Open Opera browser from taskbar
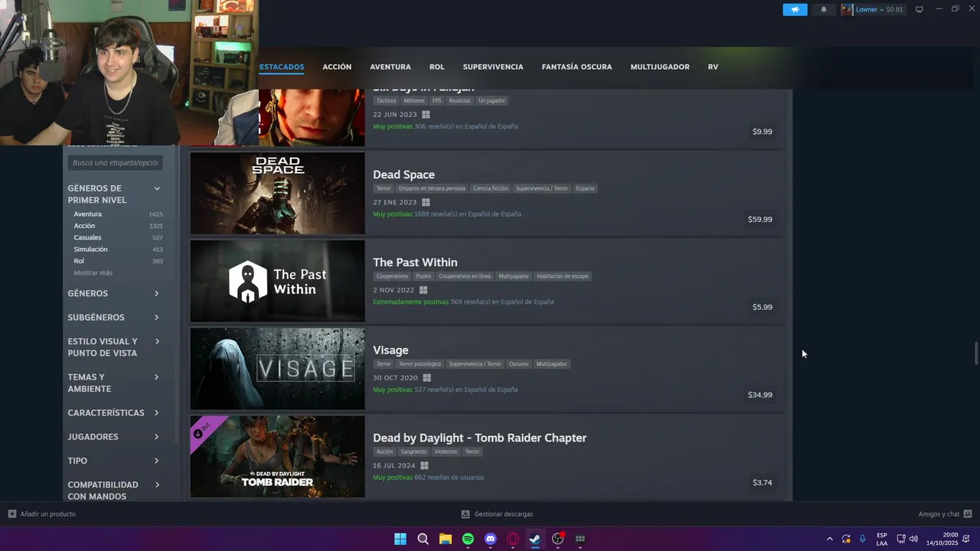This screenshot has width=980, height=551. pos(513,539)
